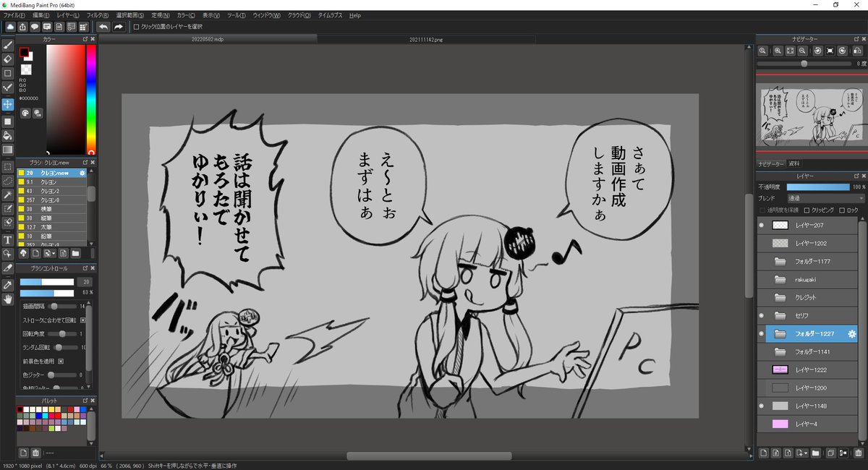The image size is (868, 470).
Task: Adjust 不透明度 layer opacity slider
Action: pyautogui.click(x=818, y=187)
